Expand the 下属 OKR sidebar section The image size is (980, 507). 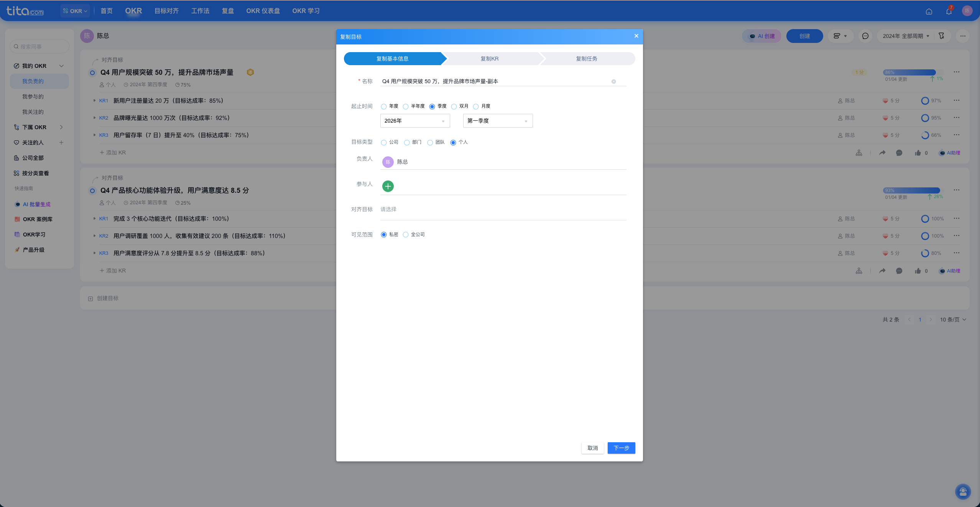[x=61, y=127]
